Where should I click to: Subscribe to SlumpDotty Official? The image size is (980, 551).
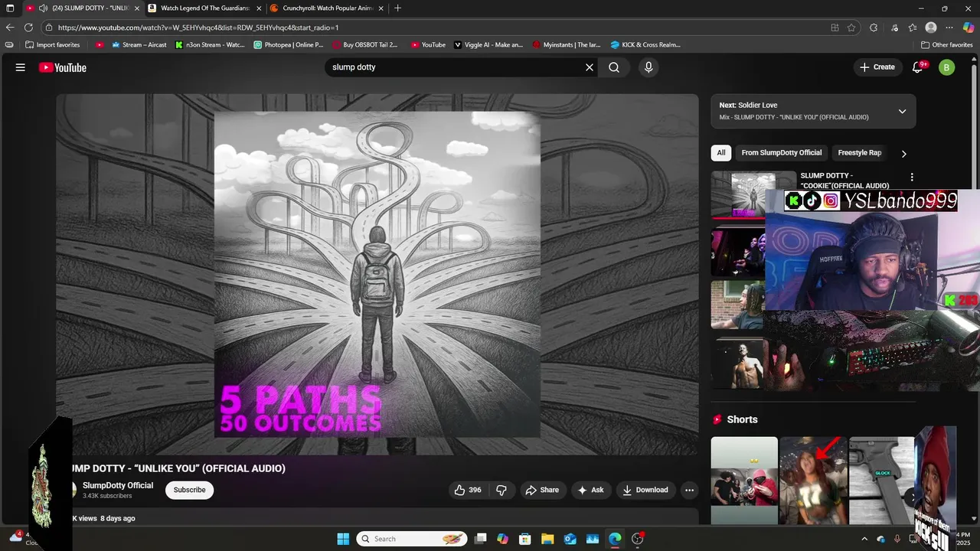(x=189, y=490)
